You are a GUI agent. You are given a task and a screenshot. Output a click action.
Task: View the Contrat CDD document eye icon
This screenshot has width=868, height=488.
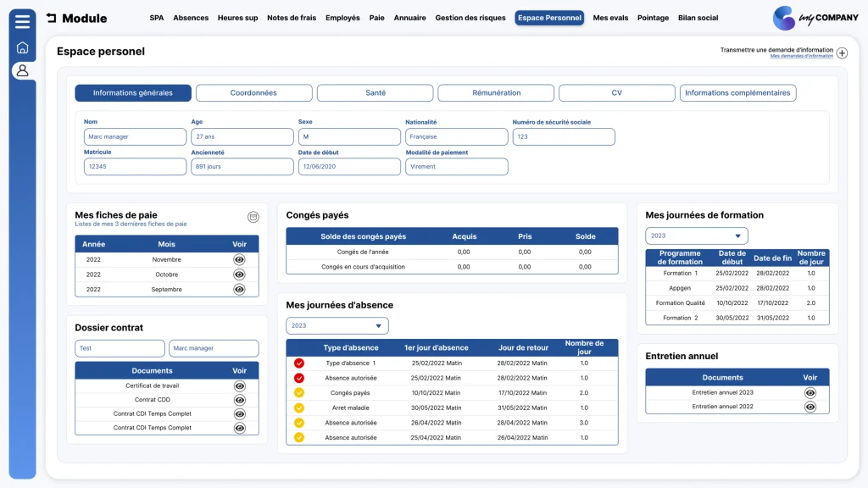click(239, 400)
